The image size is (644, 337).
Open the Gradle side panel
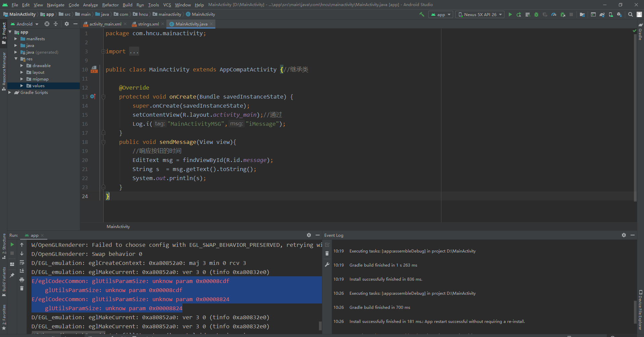pyautogui.click(x=640, y=32)
